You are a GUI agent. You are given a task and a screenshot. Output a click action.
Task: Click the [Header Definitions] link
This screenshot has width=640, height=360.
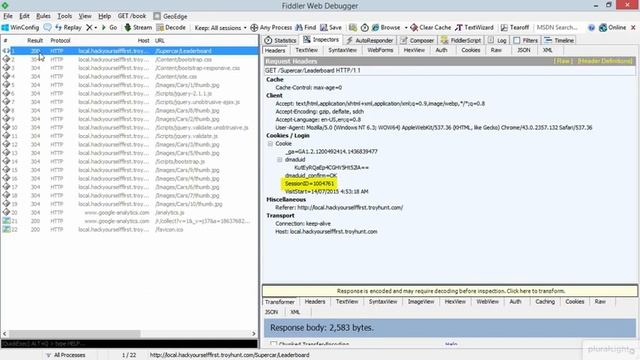tap(605, 61)
